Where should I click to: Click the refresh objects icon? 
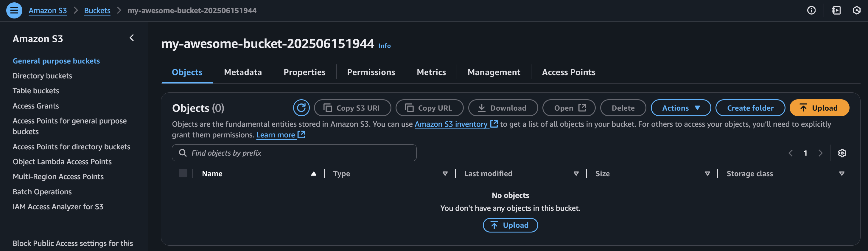coord(301,108)
